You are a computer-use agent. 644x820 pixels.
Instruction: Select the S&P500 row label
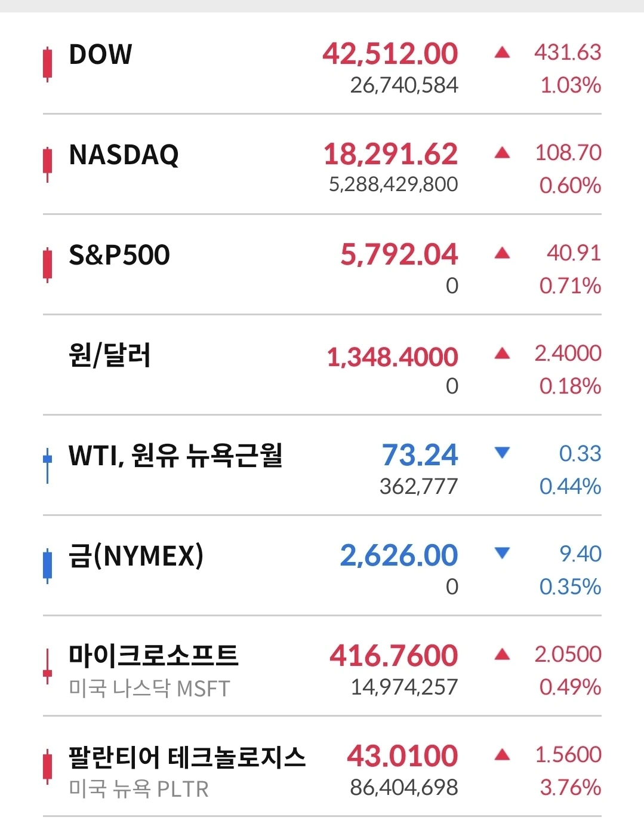[x=119, y=255]
